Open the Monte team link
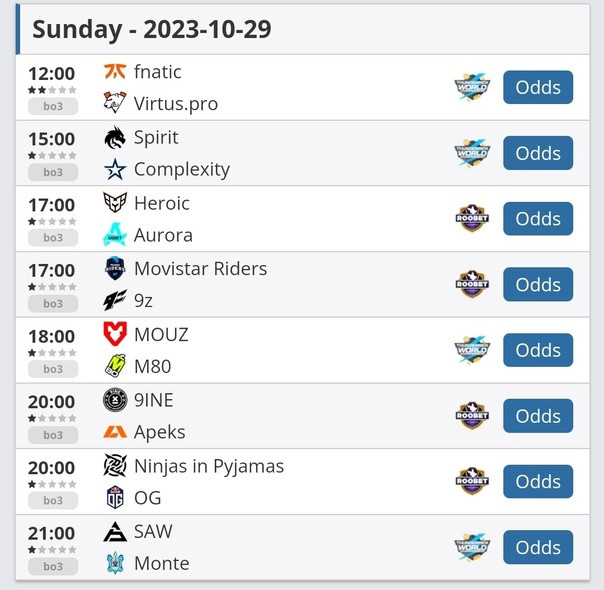Viewport: 604px width, 590px height. tap(161, 563)
